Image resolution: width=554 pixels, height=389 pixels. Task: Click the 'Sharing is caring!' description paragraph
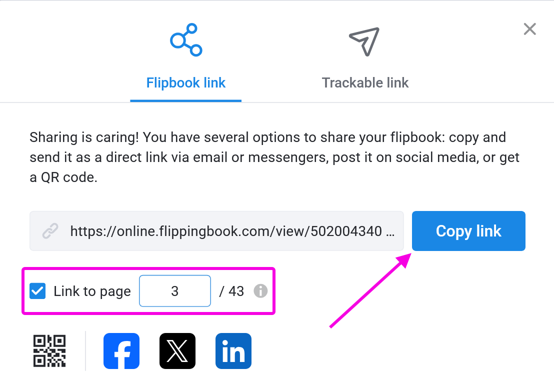275,157
